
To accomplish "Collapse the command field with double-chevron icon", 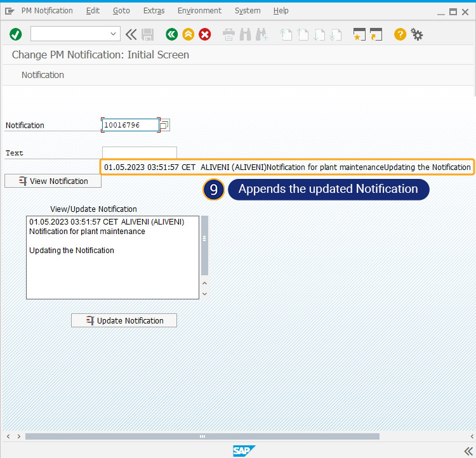I will 131,34.
